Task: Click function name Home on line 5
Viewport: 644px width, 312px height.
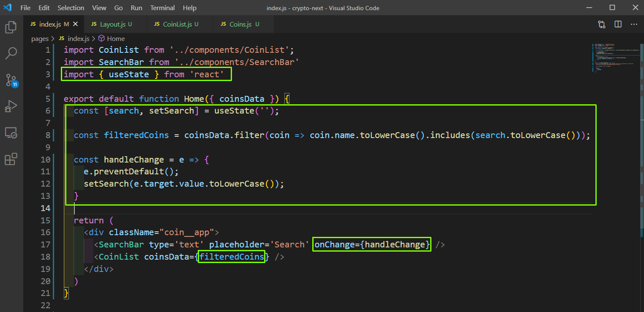Action: 194,99
